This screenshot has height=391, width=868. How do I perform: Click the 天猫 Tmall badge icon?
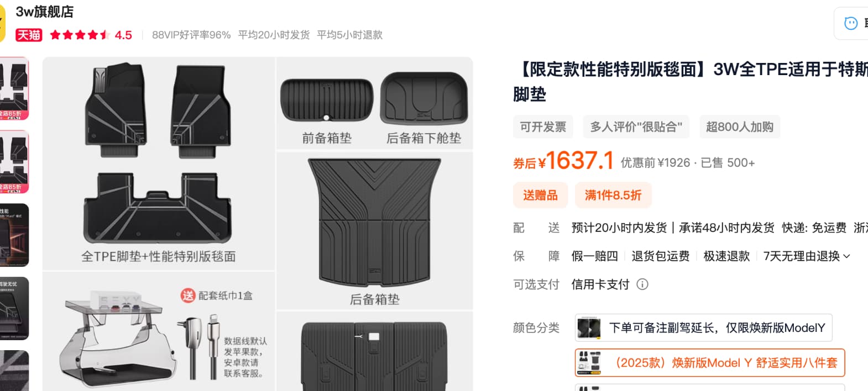point(29,35)
